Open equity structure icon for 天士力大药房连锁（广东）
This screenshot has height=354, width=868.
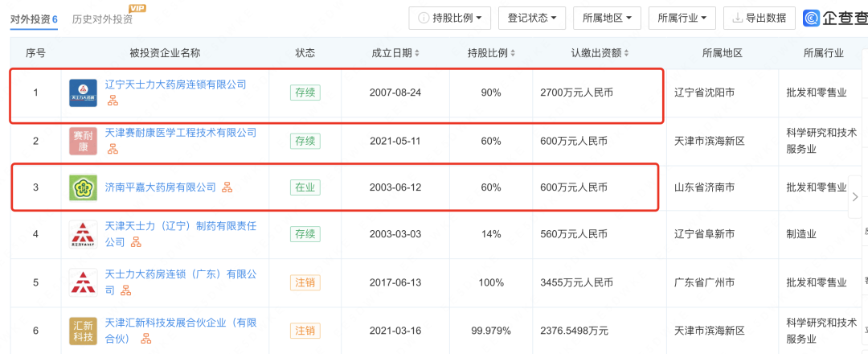click(x=125, y=290)
